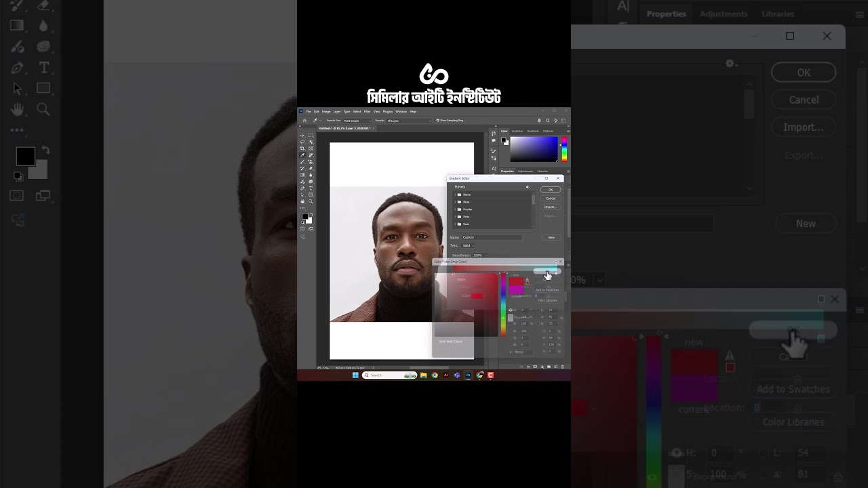Click the new adjustment layer icon

542,367
